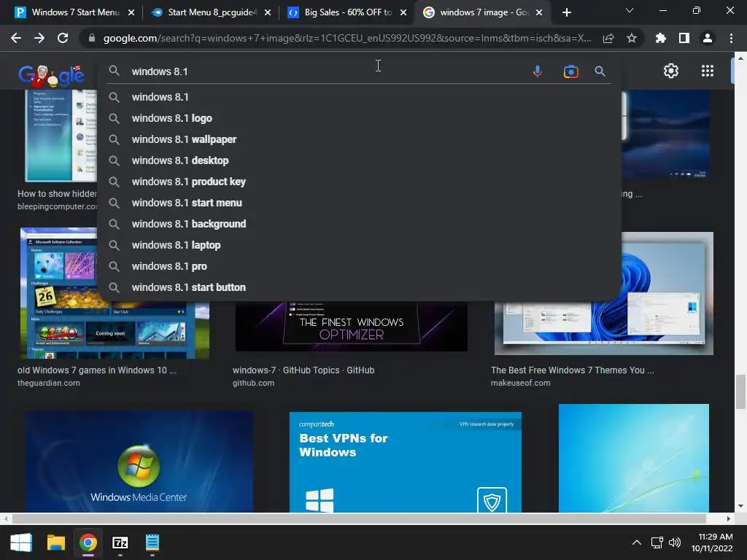Visit theguardian.com source link
Image resolution: width=747 pixels, height=560 pixels.
pyautogui.click(x=49, y=383)
